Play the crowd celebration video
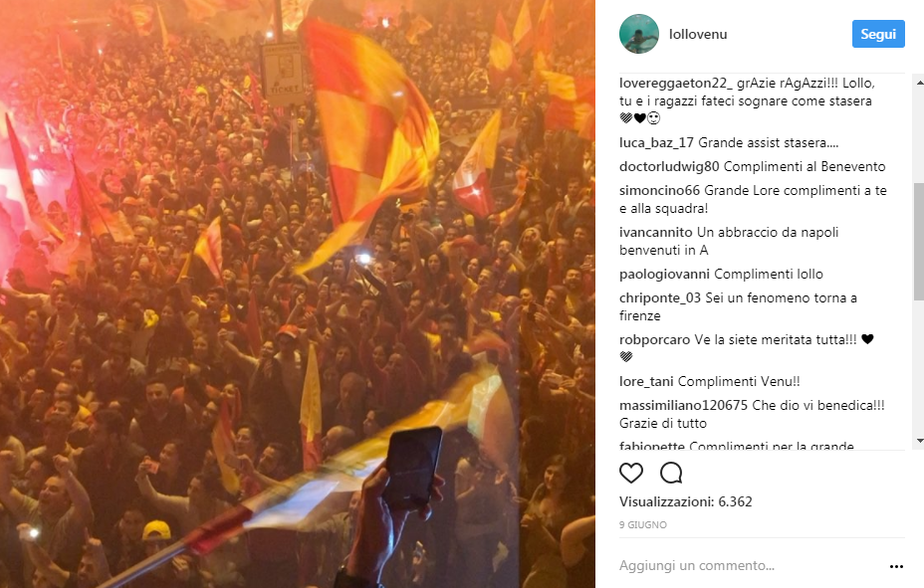This screenshot has height=588, width=924. tap(298, 294)
